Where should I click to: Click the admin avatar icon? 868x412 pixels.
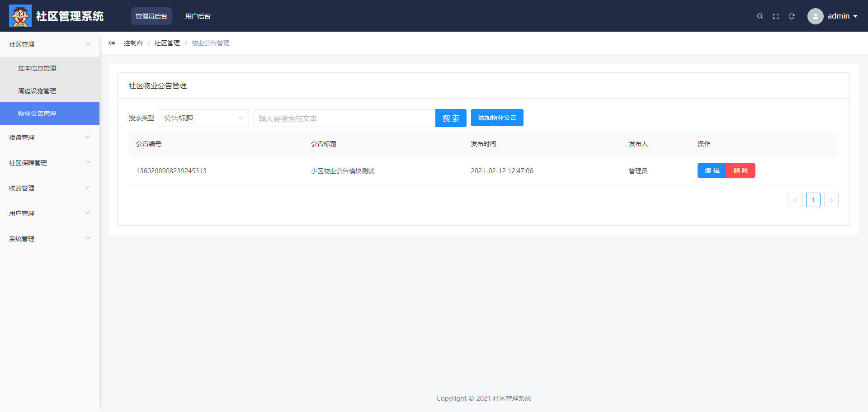pos(815,16)
